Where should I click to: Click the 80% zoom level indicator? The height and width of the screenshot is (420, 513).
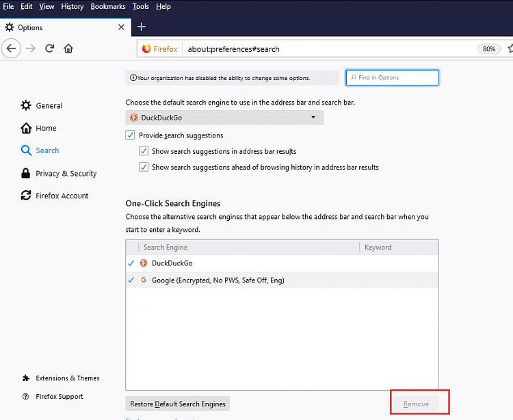pos(488,49)
